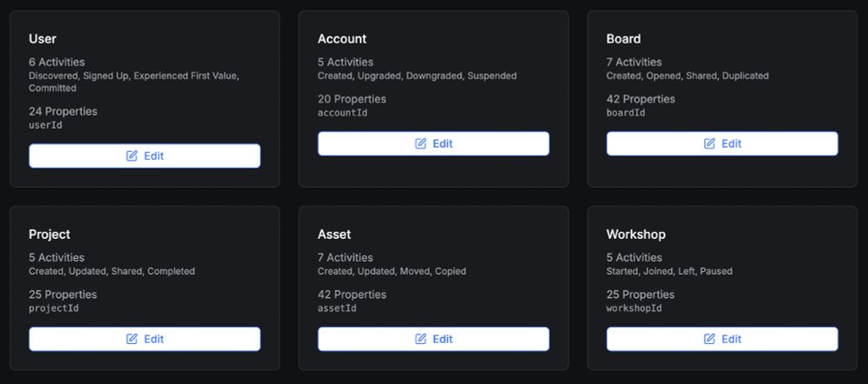Select the User card title
Screen dimensions: 868x384
tap(43, 39)
